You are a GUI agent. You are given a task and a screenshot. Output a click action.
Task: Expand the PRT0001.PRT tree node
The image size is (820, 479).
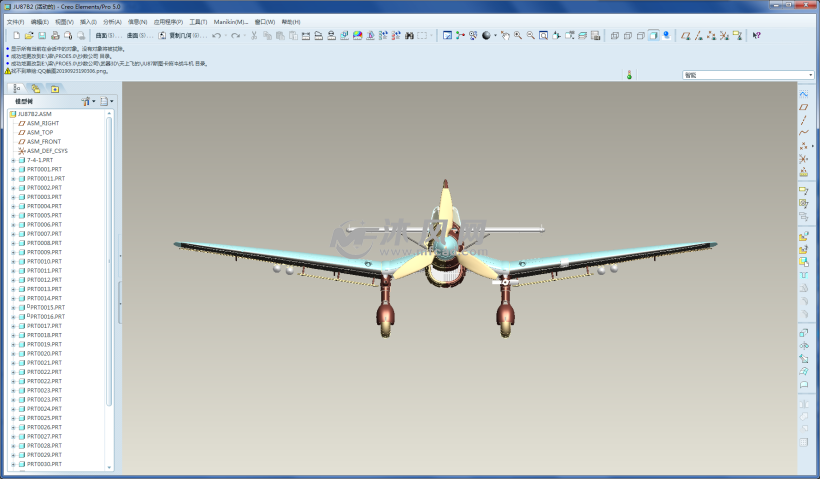tap(13, 169)
